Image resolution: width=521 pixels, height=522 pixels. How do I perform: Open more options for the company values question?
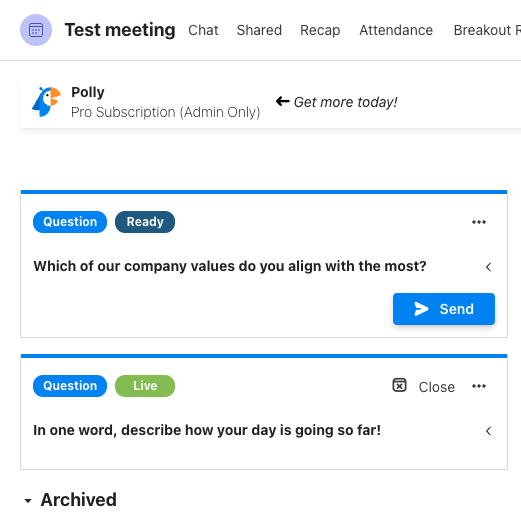pos(479,222)
